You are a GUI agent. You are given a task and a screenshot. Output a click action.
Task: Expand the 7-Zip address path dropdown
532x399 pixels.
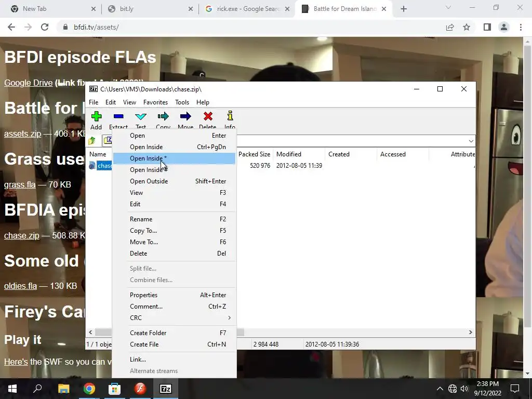click(x=471, y=141)
